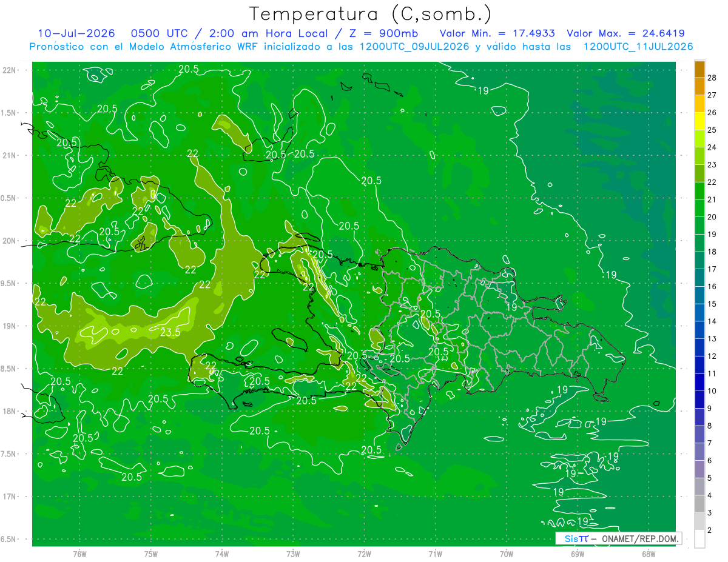Click the color bar label '2'
Screen dimensions: 728x562
coord(710,530)
